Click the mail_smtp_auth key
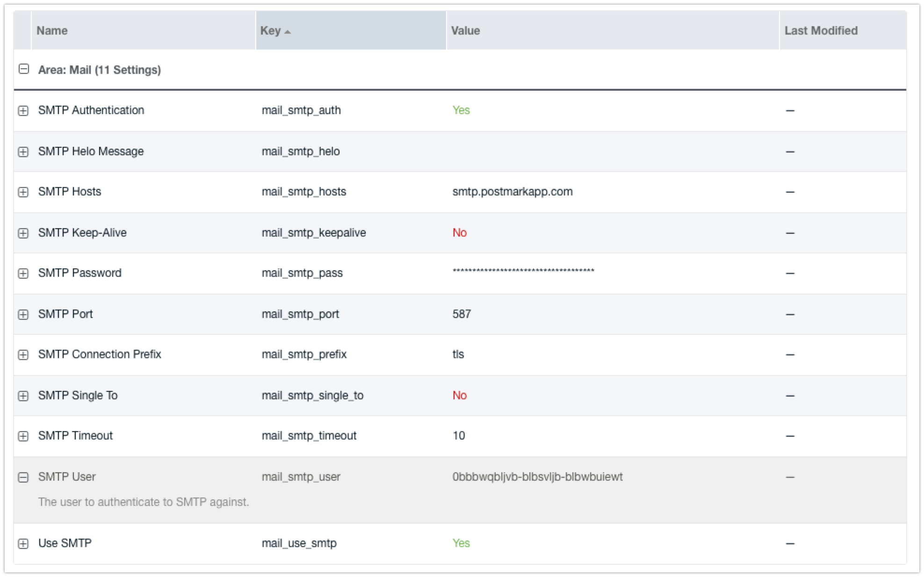 [x=301, y=110]
